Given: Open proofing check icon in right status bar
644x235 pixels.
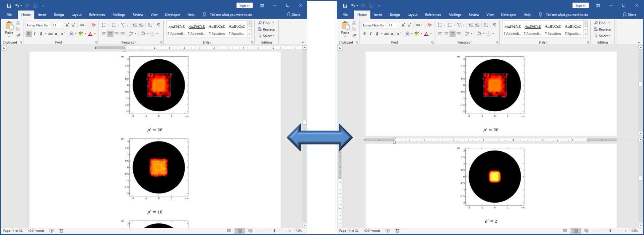Looking at the screenshot, I should click(388, 231).
